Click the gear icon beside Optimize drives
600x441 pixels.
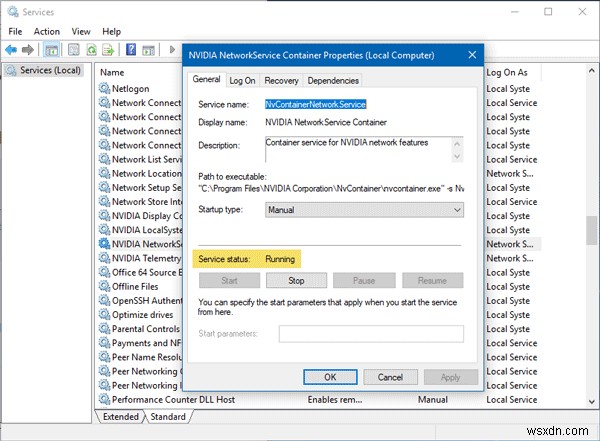(x=104, y=314)
